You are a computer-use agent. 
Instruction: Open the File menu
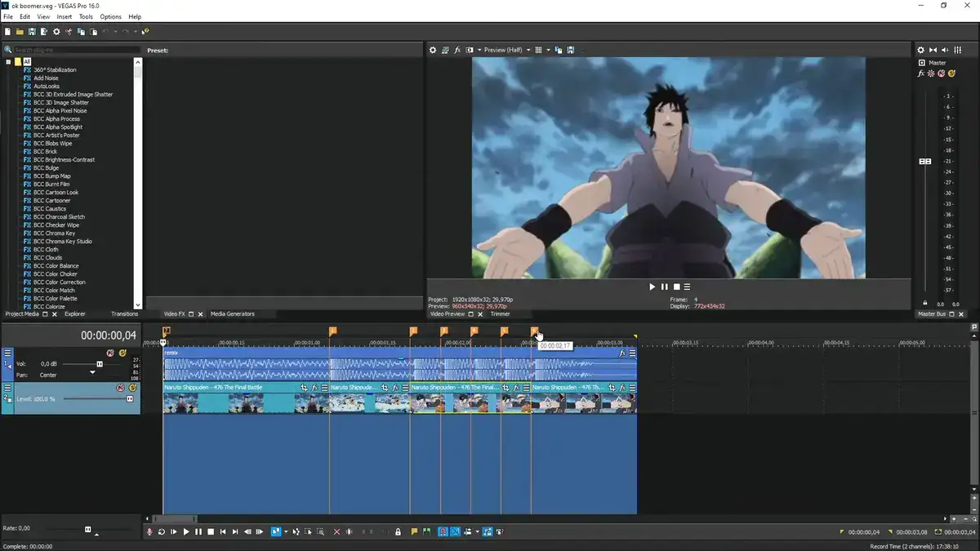tap(8, 16)
